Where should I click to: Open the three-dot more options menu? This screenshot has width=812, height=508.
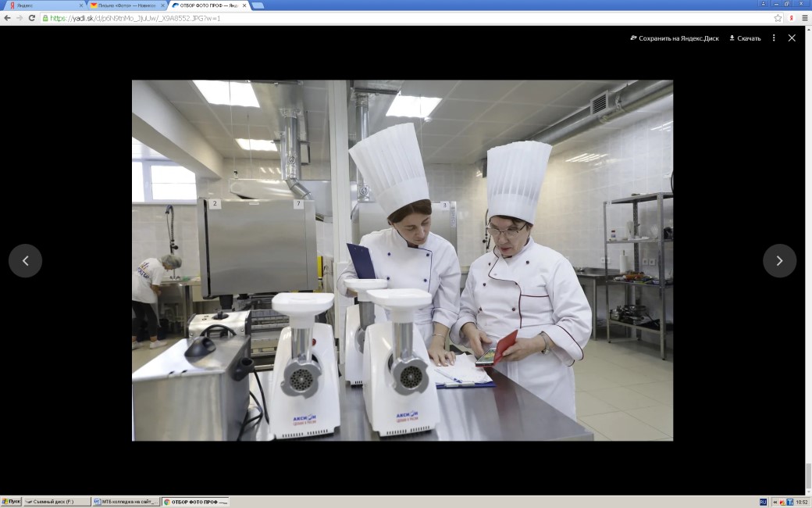click(x=774, y=38)
